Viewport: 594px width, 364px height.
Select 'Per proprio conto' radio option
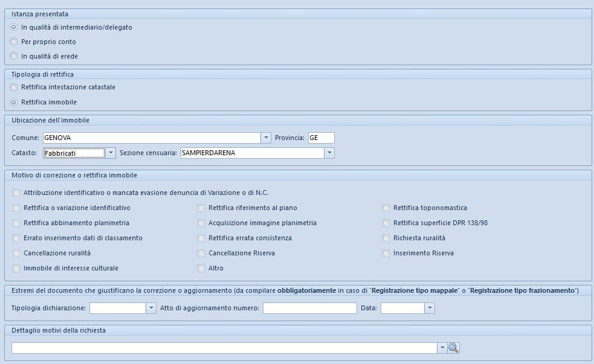coord(14,42)
